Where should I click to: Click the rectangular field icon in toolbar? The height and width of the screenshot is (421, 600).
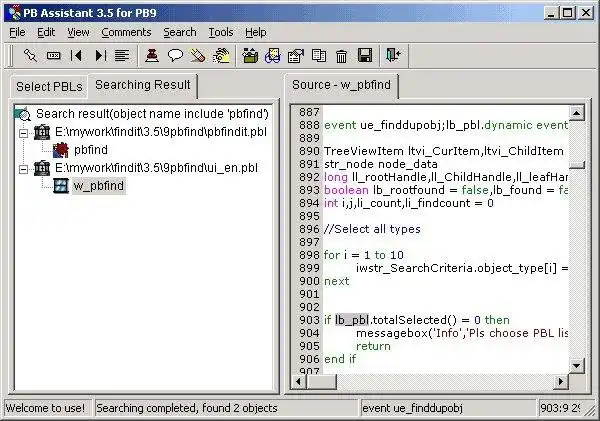coord(53,55)
